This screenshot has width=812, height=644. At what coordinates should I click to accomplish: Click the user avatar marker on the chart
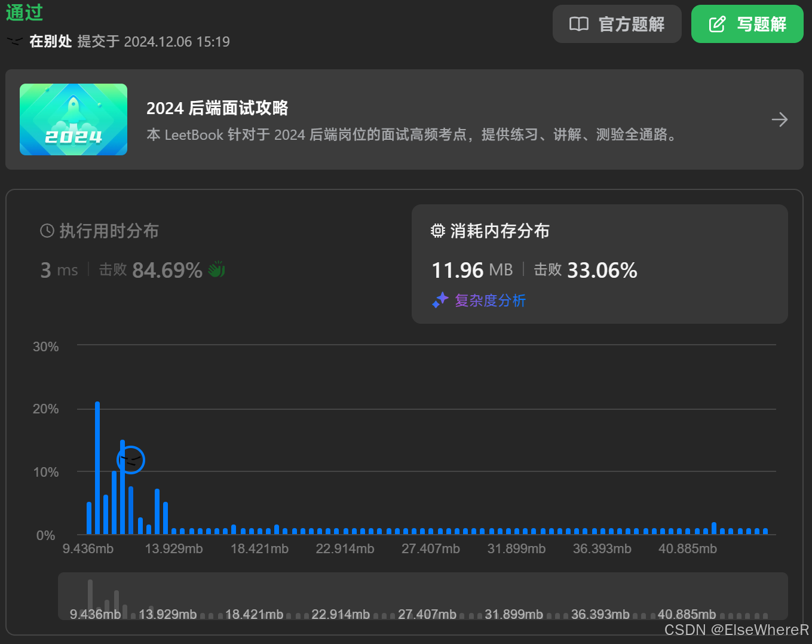[x=131, y=459]
